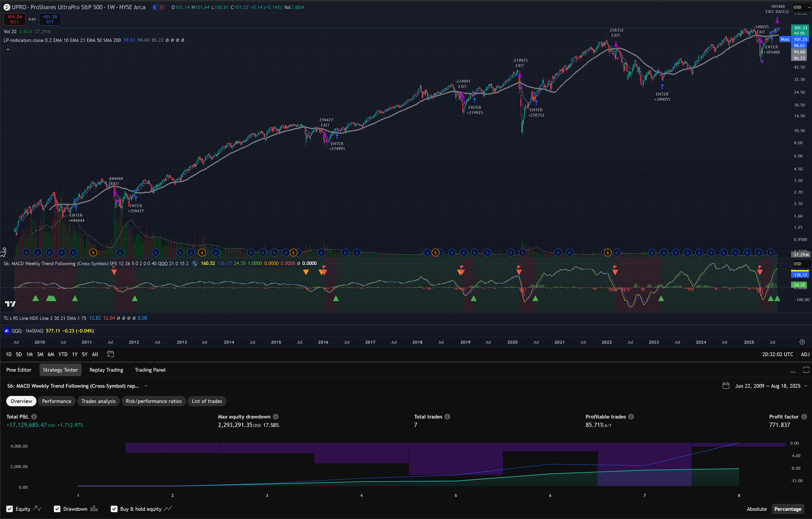Toggle the Drawdown checkbox
The height and width of the screenshot is (519, 812).
tap(57, 509)
